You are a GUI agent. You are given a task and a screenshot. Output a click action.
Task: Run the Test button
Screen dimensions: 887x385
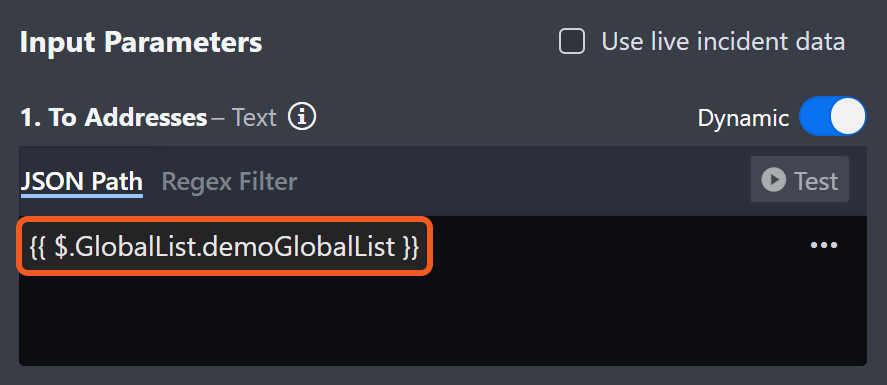click(799, 180)
